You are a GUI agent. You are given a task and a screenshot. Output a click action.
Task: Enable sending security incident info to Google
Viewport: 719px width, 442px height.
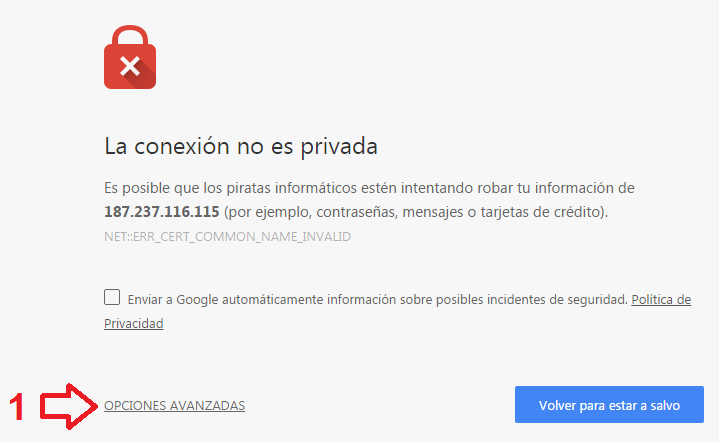click(x=112, y=297)
